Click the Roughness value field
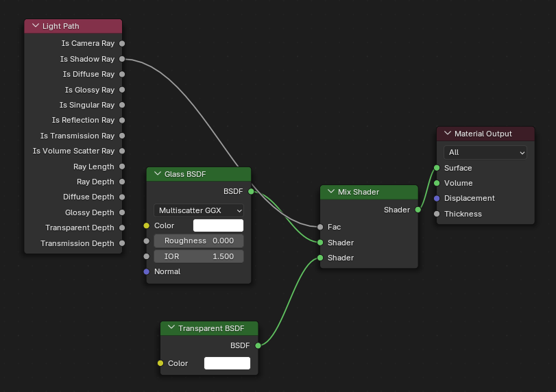 [199, 241]
